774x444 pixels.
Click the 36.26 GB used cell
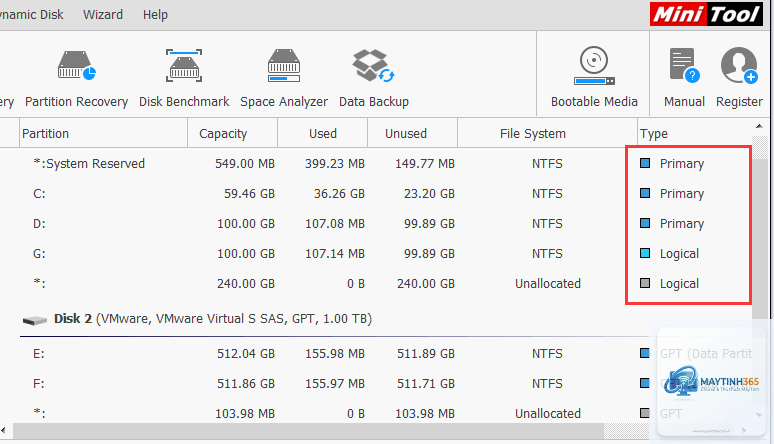(x=339, y=194)
